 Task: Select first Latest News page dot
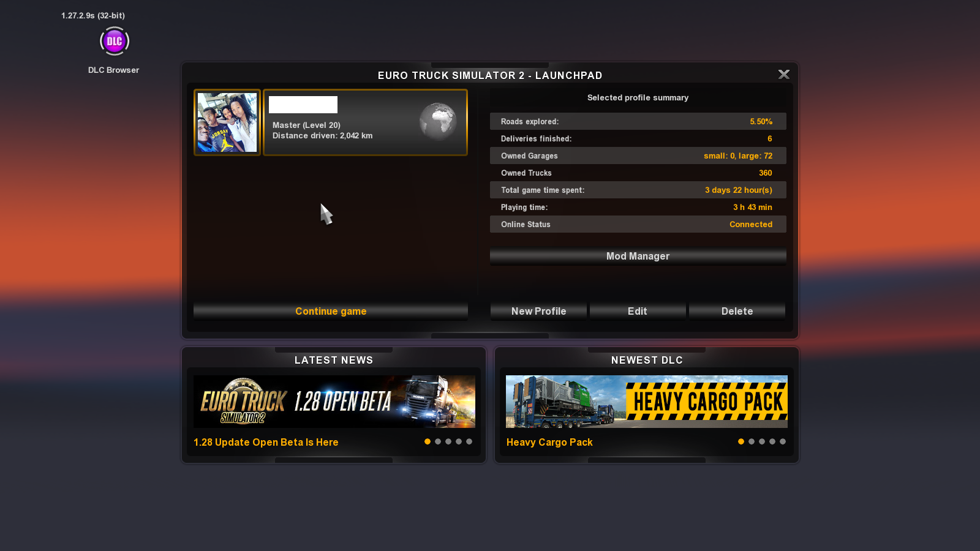pos(428,441)
